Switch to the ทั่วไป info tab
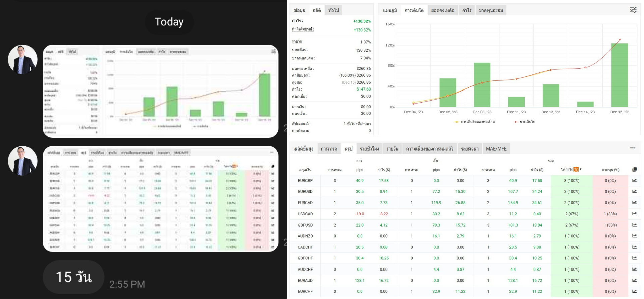 point(334,10)
